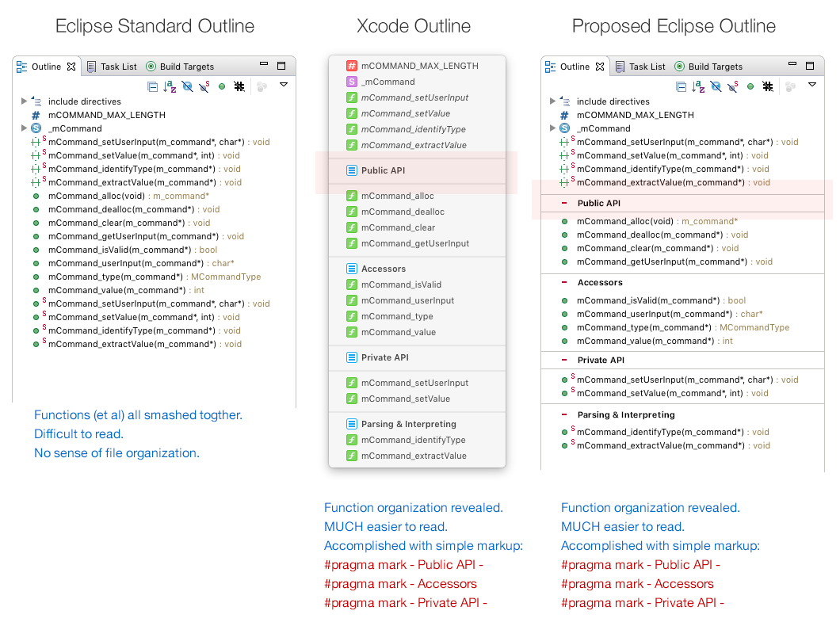
Task: Toggle Hide Static Members in Proposed Eclipse outline
Action: pos(732,86)
